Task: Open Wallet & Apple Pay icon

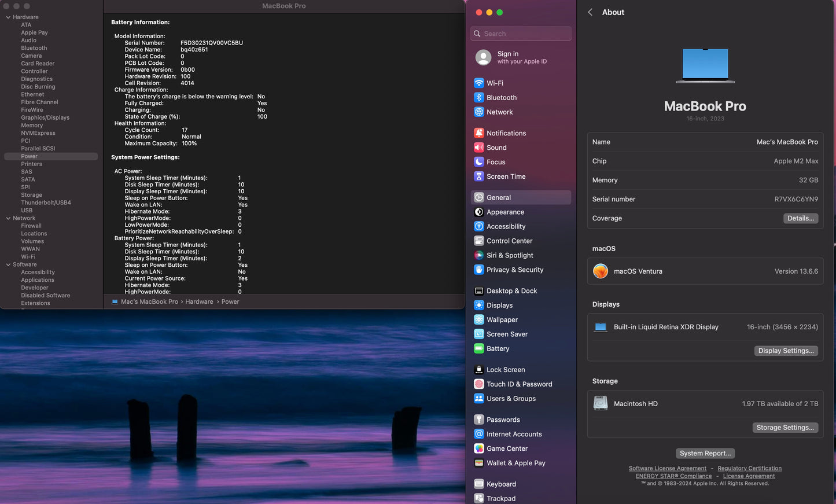Action: click(479, 463)
